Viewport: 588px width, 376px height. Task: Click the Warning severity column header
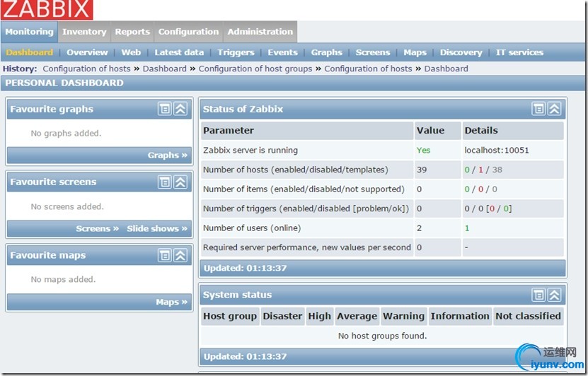coord(403,316)
